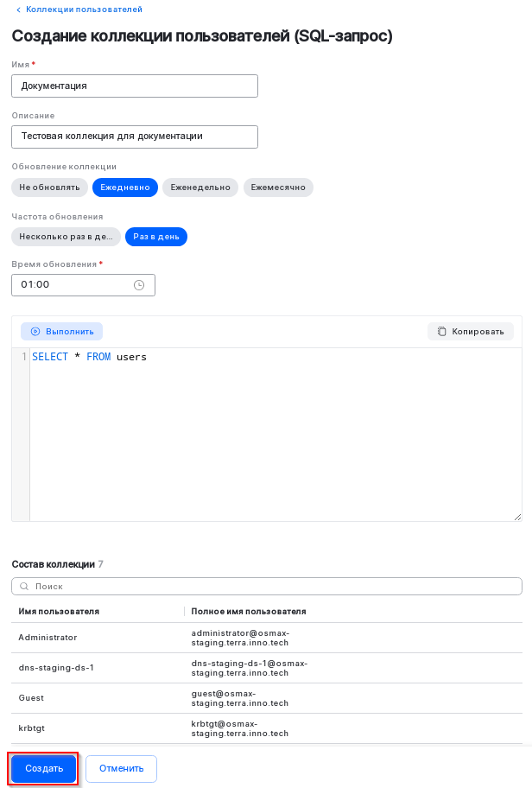
Task: Click the magnifier icon in search field
Action: 24,586
